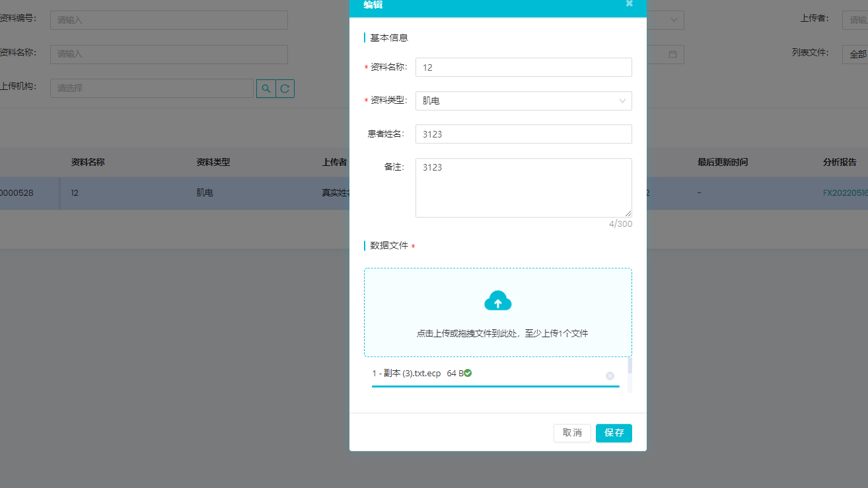868x488 pixels.
Task: Open the 列表文件 dropdown showing 全部
Action: point(855,54)
